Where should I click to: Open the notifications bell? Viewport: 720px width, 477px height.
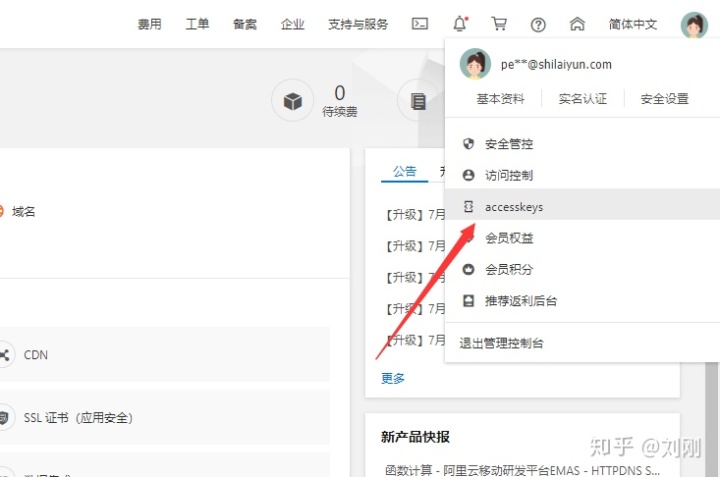click(x=460, y=23)
